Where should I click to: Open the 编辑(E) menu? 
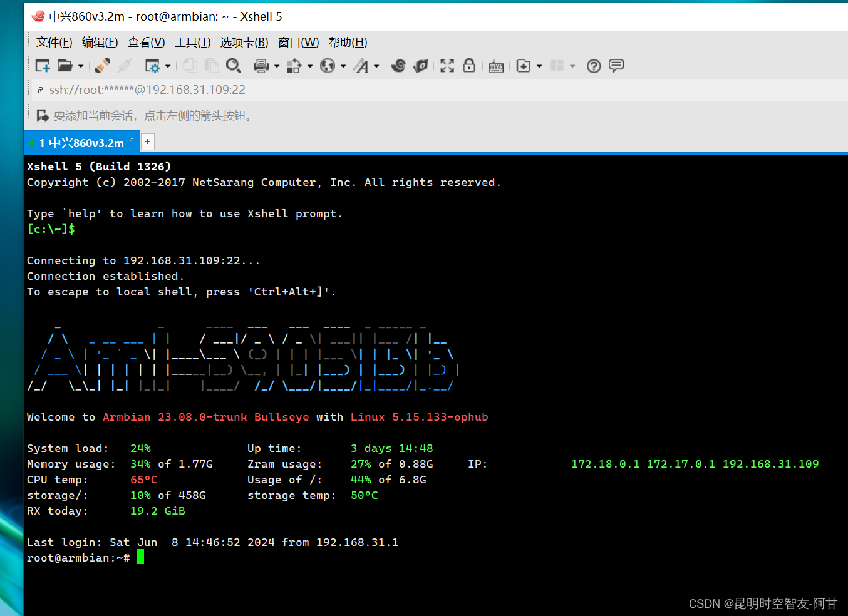[x=100, y=43]
